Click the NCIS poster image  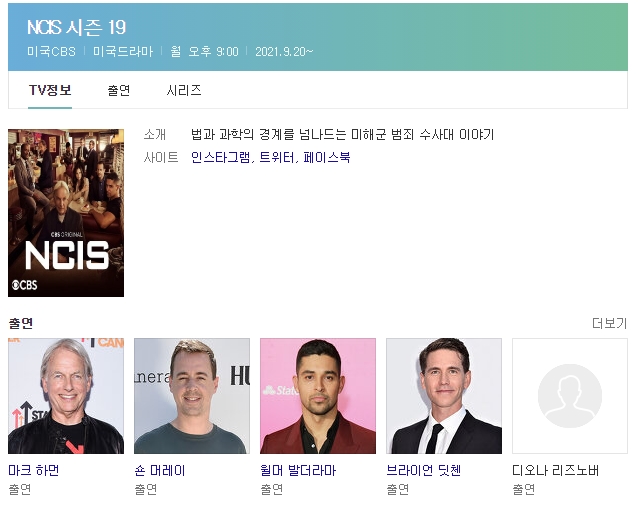[66, 213]
